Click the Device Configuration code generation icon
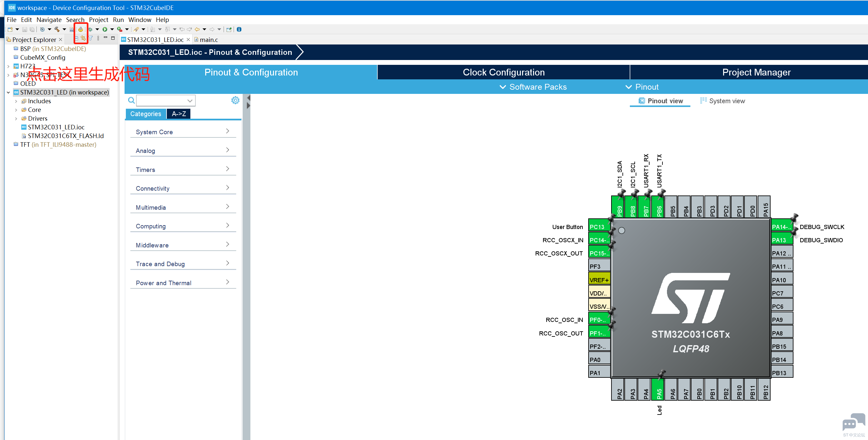Viewport: 868px width, 440px height. coord(81,29)
